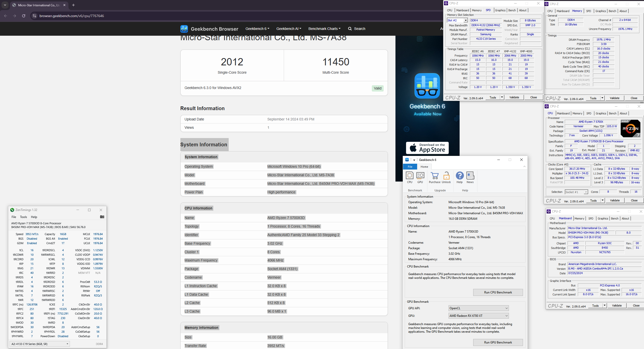Select About tab in CPU-Z Memory window
This screenshot has height=349, width=644.
623,11
